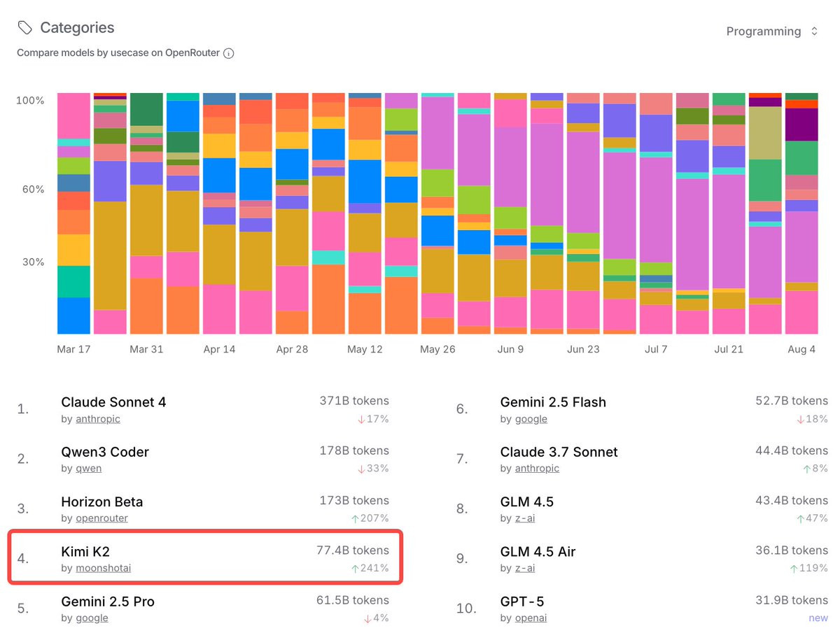Click the 119% increase indicator for GLM 4.5 Air

809,568
